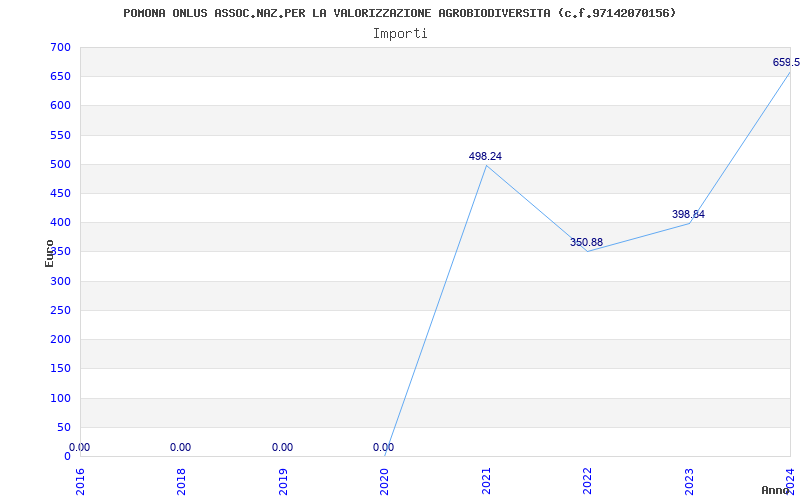
Task: Click the 150 y-axis tick label
Action: [61, 368]
